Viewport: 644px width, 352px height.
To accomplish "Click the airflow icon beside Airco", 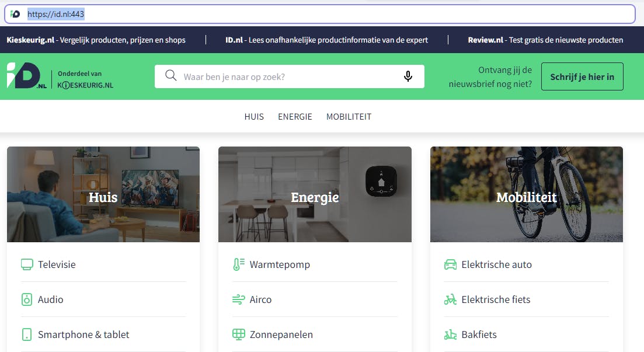I will tap(237, 299).
